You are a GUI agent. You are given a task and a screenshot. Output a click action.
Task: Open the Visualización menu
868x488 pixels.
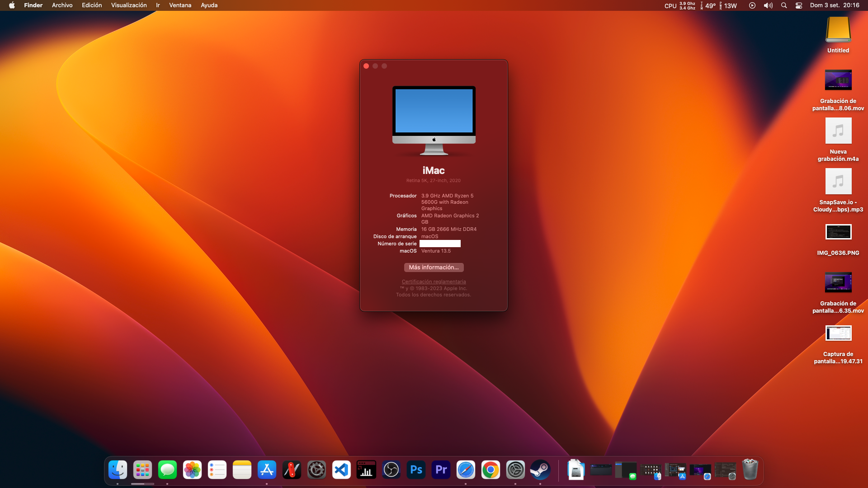pos(129,5)
